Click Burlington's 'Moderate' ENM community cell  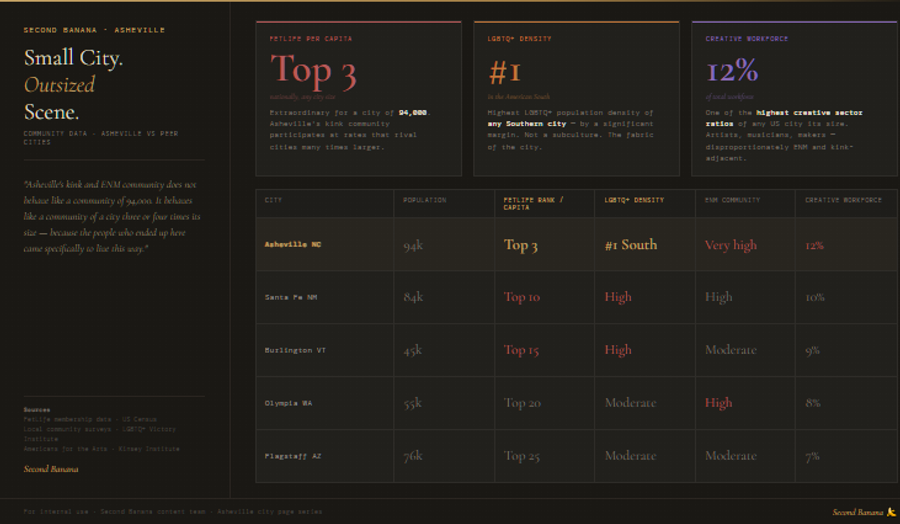[x=731, y=350]
